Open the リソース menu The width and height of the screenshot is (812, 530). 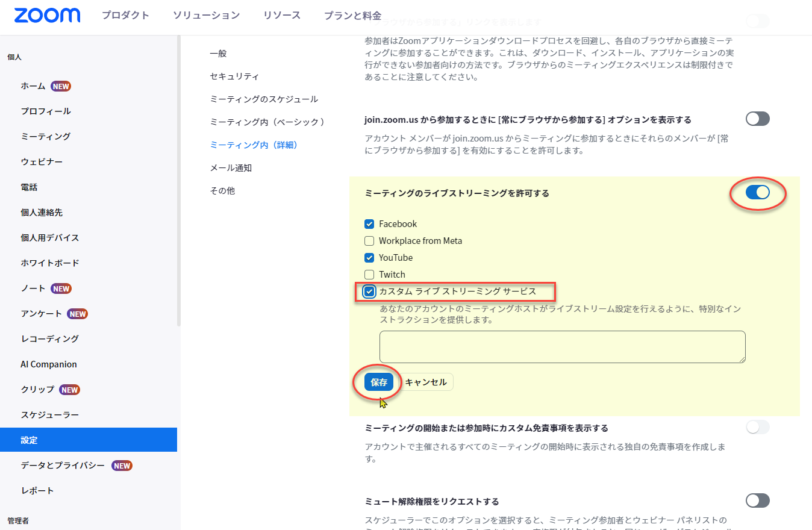282,16
